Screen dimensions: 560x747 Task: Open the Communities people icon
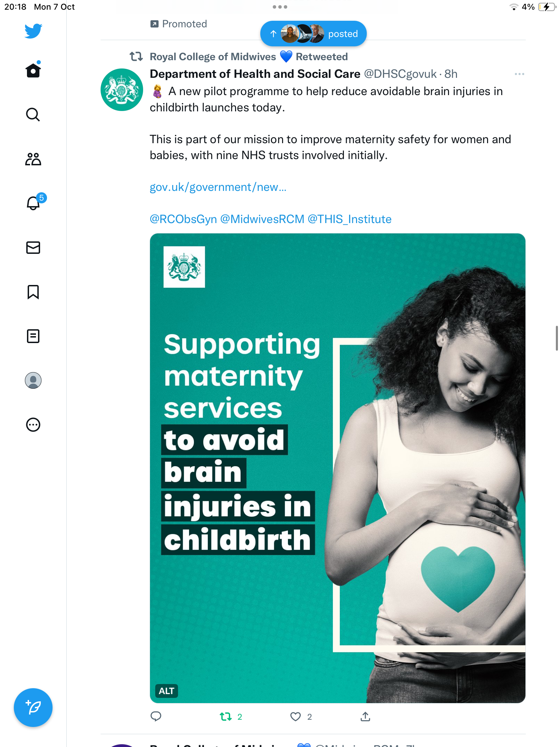click(x=33, y=159)
